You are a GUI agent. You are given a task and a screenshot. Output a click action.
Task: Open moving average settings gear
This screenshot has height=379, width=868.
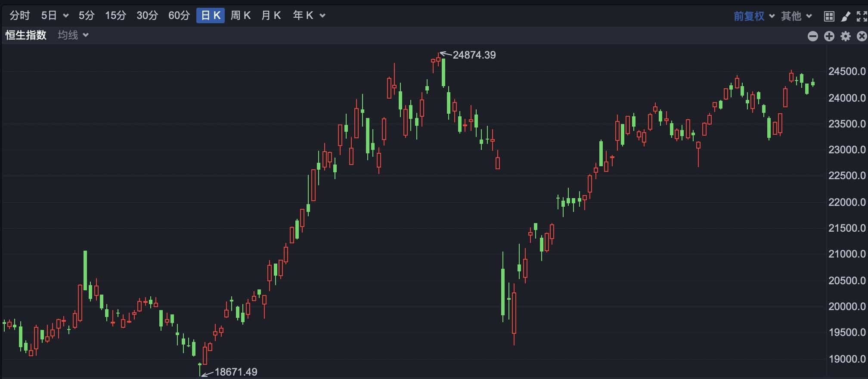coord(846,36)
